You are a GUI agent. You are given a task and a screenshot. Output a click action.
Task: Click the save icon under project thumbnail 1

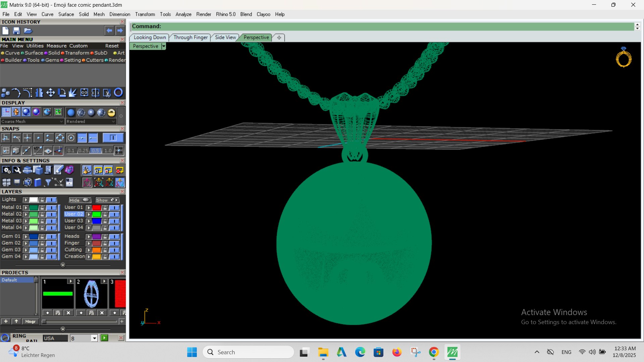(x=58, y=313)
